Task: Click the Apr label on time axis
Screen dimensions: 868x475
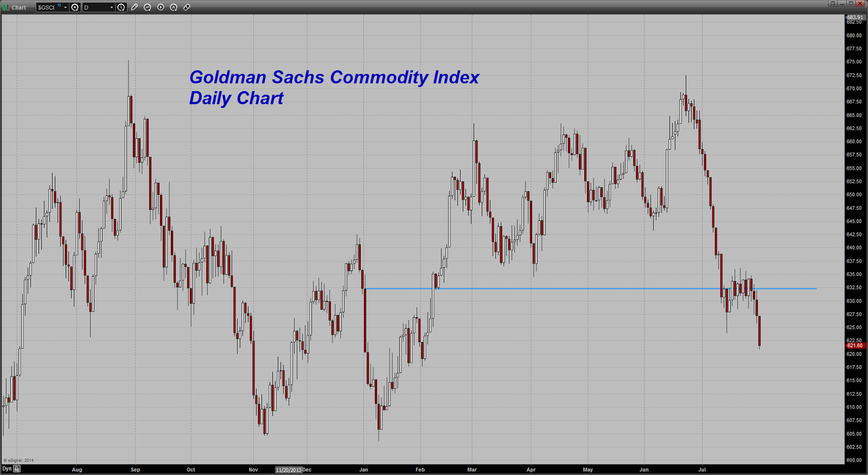Action: 531,470
